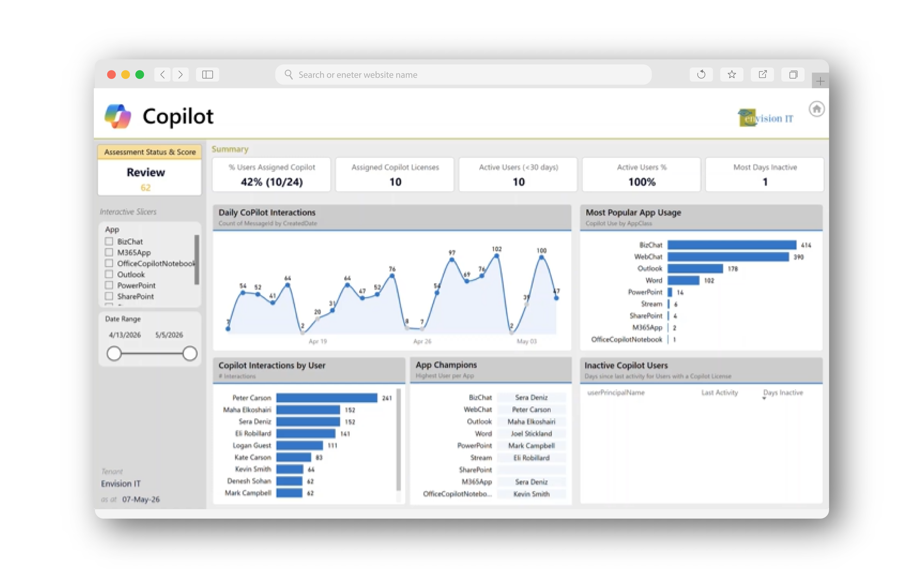This screenshot has width=924, height=578.
Task: Click the 5/5/2026 end date field
Action: (169, 335)
